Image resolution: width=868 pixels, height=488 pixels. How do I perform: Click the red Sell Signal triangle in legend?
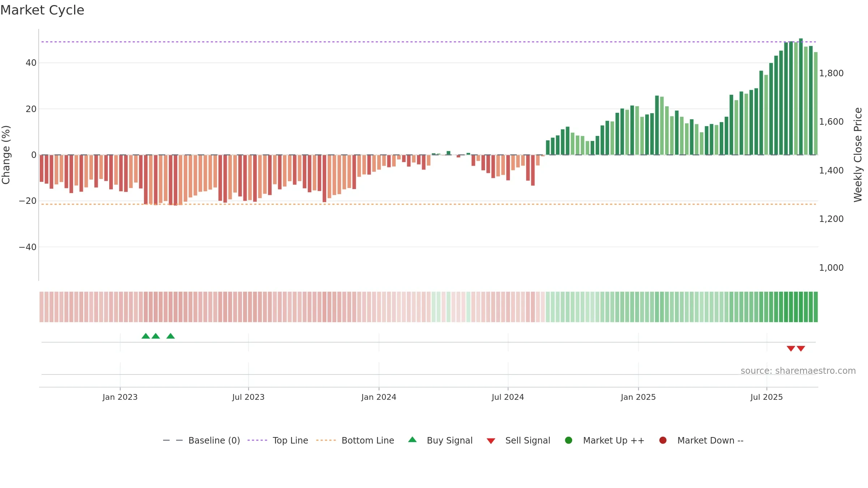click(x=491, y=441)
